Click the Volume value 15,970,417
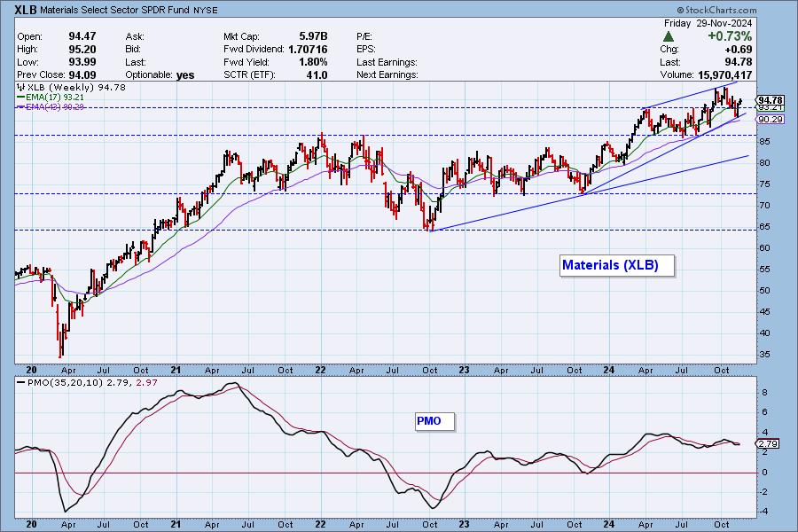This screenshot has width=798, height=532. (724, 74)
